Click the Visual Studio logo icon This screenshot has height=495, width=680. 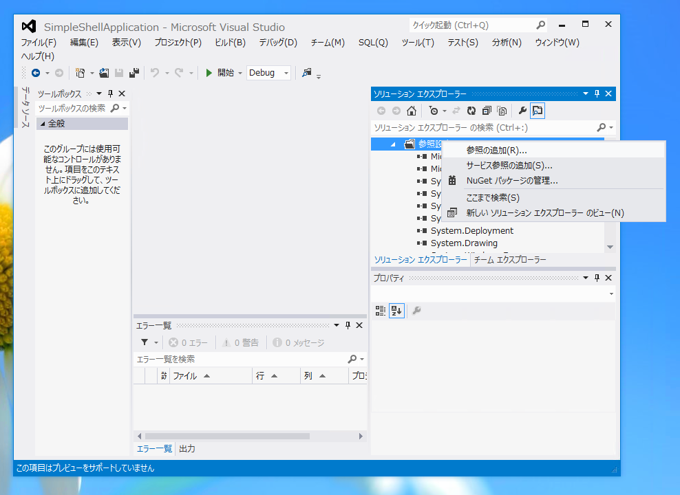coord(29,26)
